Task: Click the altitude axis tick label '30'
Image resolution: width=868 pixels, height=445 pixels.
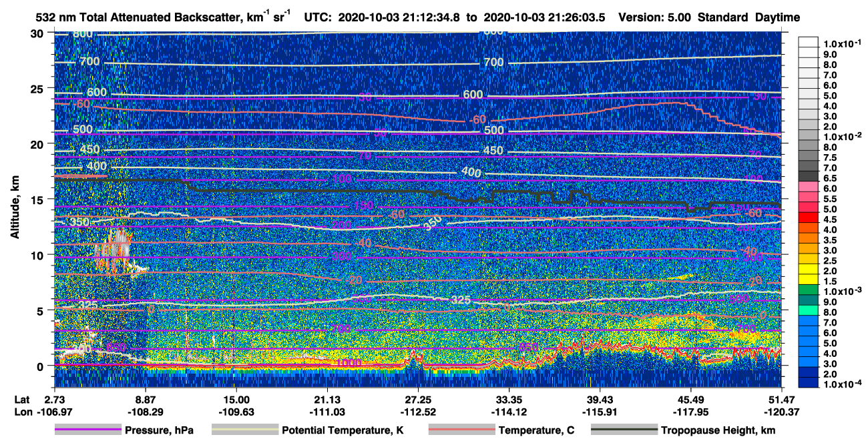Action: pos(37,33)
